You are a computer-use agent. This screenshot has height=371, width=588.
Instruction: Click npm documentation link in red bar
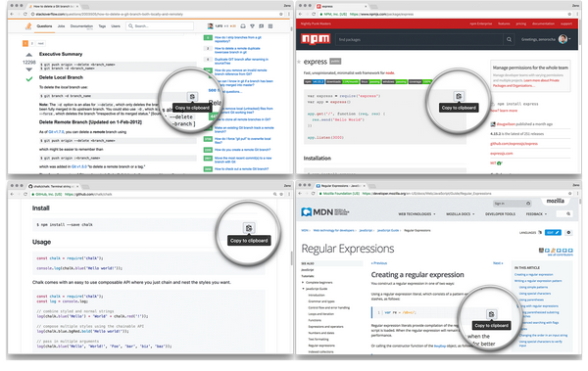pos(543,23)
